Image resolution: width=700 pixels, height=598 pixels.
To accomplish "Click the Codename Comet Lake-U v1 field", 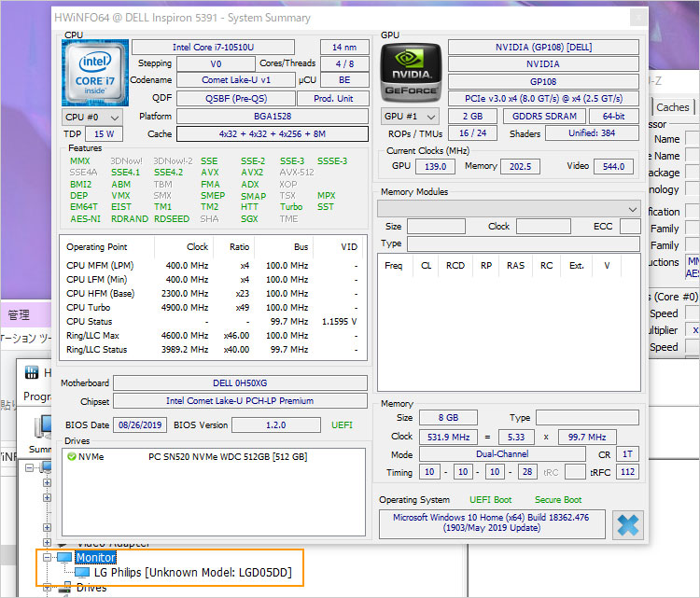I will tap(236, 80).
